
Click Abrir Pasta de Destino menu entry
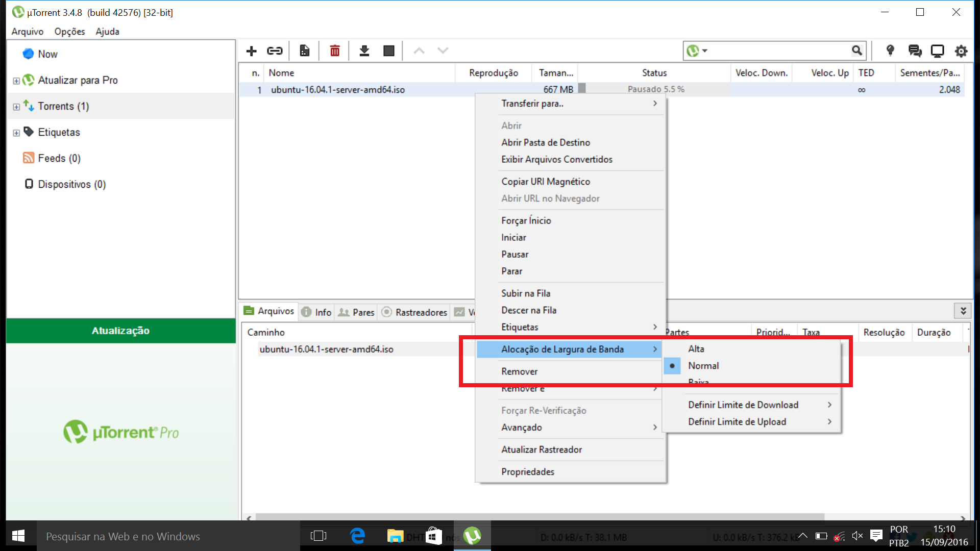click(570, 142)
